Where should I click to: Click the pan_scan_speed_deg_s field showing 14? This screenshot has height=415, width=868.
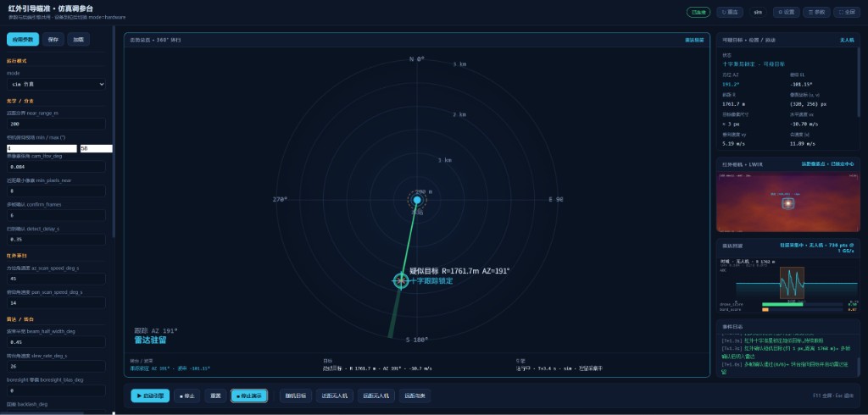[x=56, y=302]
